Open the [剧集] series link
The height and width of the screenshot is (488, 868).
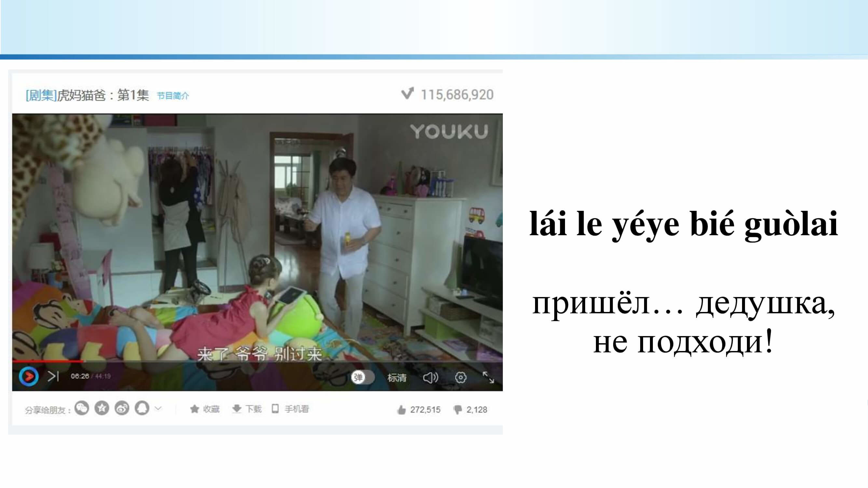click(41, 95)
